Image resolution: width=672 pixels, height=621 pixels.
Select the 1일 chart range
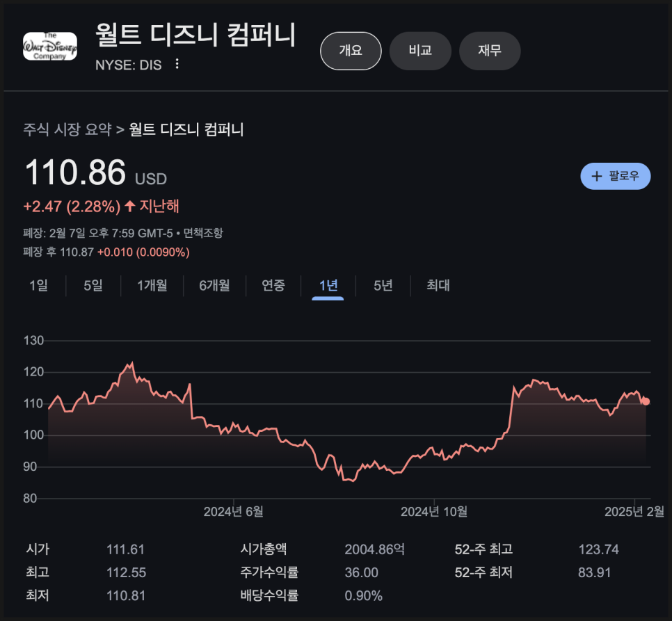(38, 285)
